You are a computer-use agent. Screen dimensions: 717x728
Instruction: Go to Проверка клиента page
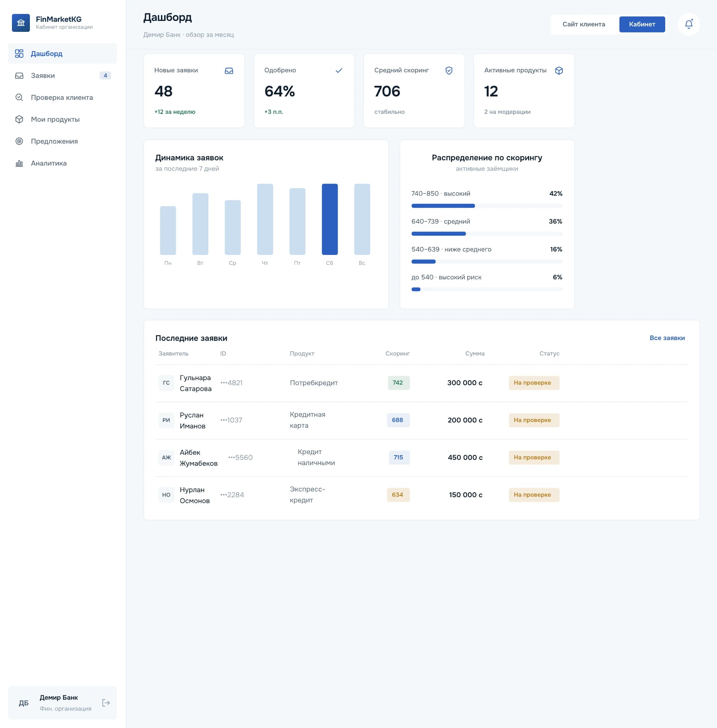pyautogui.click(x=62, y=97)
